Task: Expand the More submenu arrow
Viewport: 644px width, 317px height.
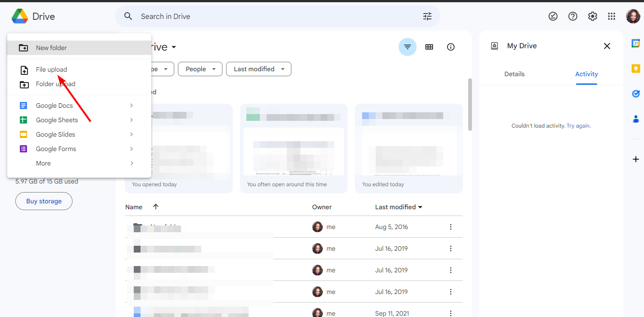Action: pos(132,163)
